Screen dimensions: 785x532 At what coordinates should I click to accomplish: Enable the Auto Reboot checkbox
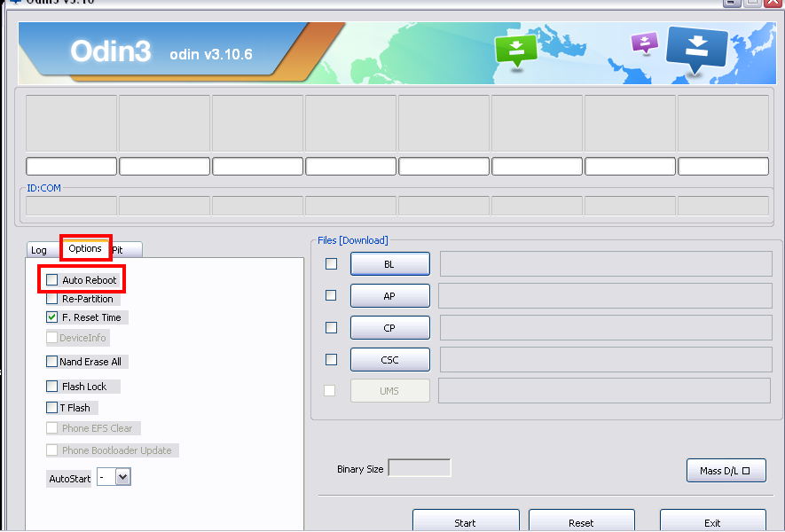pyautogui.click(x=52, y=280)
